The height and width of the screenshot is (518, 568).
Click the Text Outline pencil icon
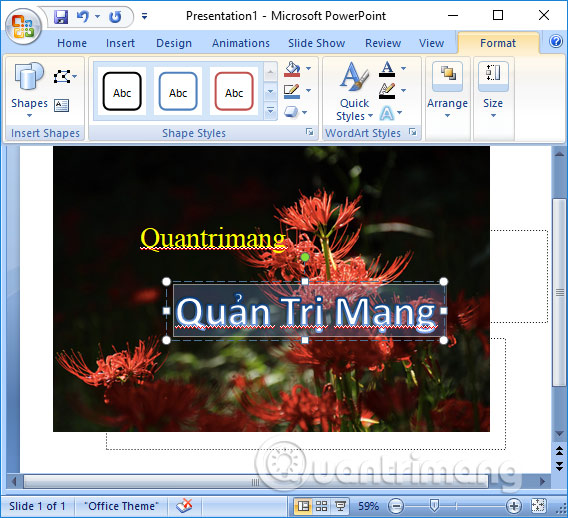tap(387, 91)
